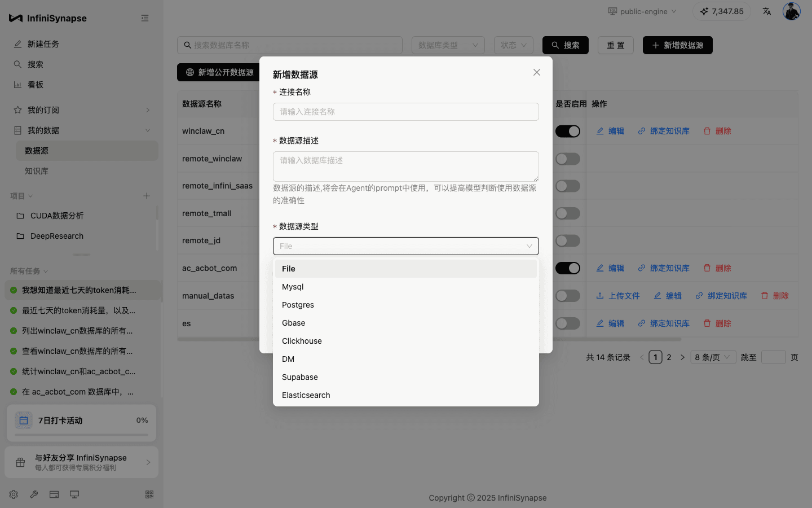The width and height of the screenshot is (812, 508).
Task: Click 绑定知识库 link for winclaw_cn
Action: click(x=669, y=131)
